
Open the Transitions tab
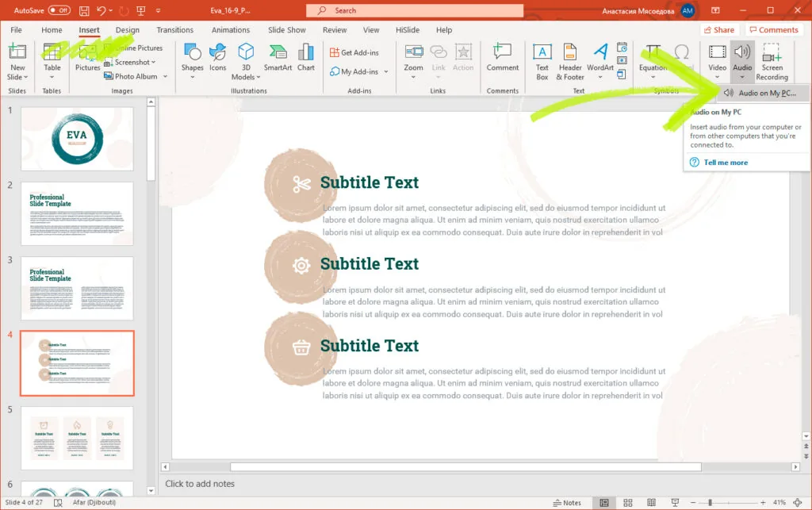pos(175,30)
